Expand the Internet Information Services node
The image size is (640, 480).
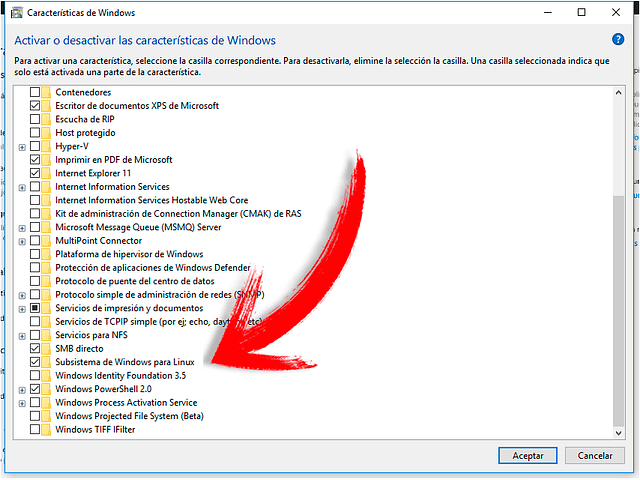[22, 188]
